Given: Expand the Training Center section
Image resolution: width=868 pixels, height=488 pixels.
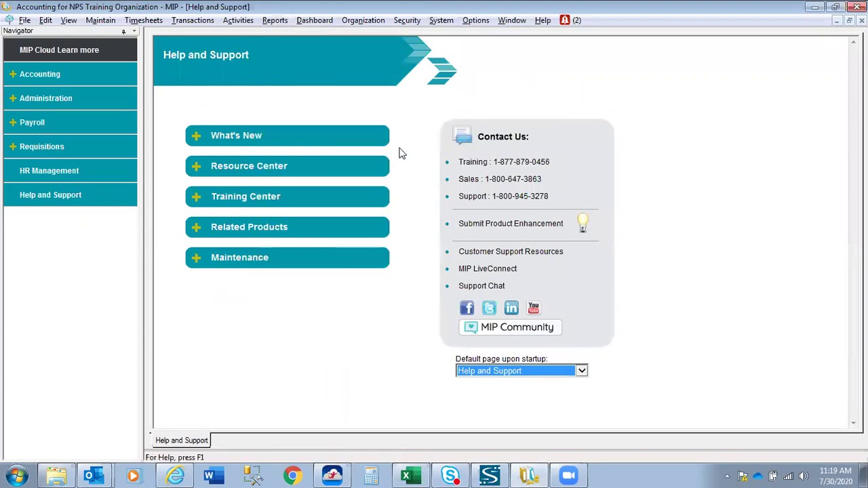Looking at the screenshot, I should click(288, 197).
